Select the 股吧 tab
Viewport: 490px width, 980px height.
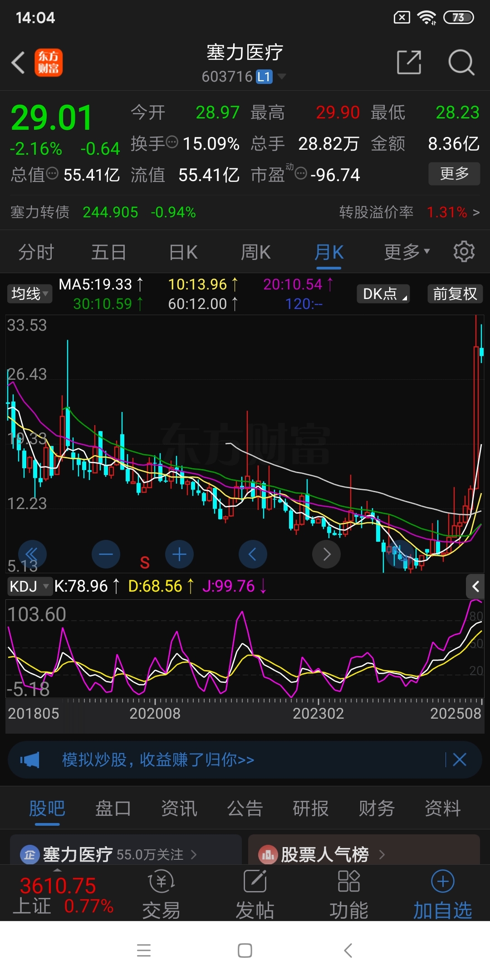coord(47,808)
